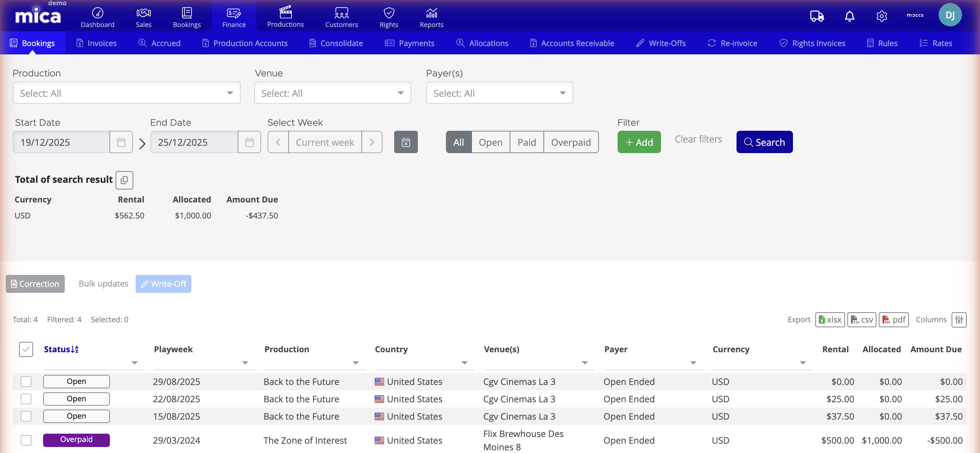Open the Productions section

point(285,17)
